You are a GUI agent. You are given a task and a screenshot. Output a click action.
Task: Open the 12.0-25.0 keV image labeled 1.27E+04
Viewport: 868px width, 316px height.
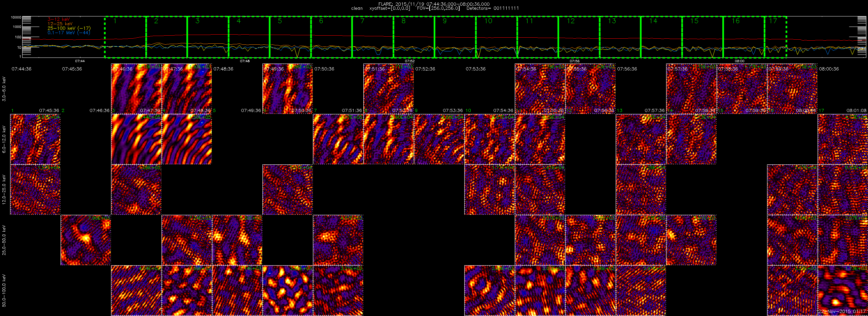click(793, 190)
